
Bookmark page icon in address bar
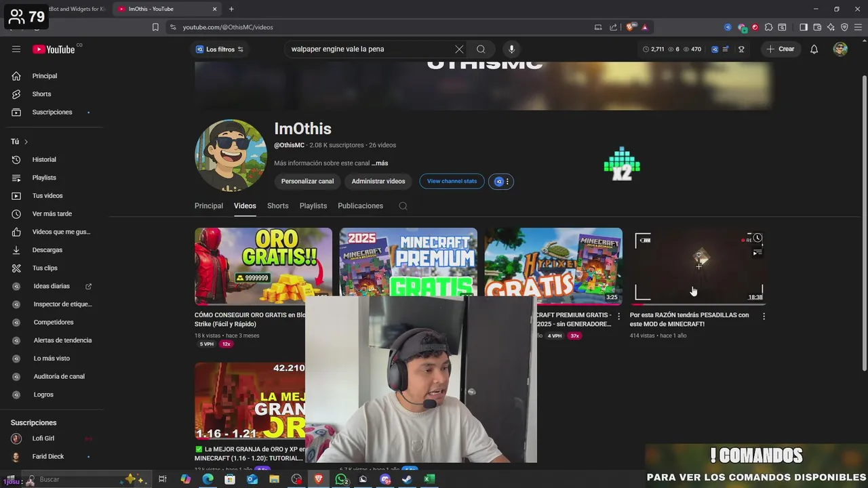[x=155, y=27]
